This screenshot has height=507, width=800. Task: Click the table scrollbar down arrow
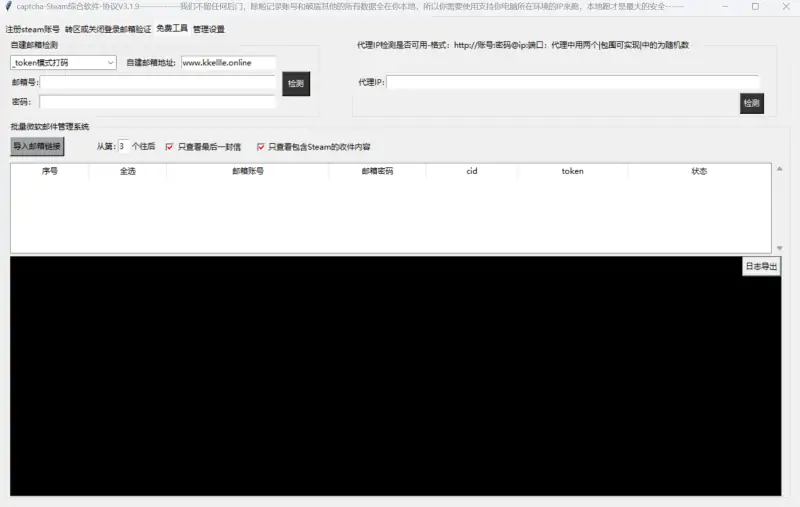coord(779,248)
